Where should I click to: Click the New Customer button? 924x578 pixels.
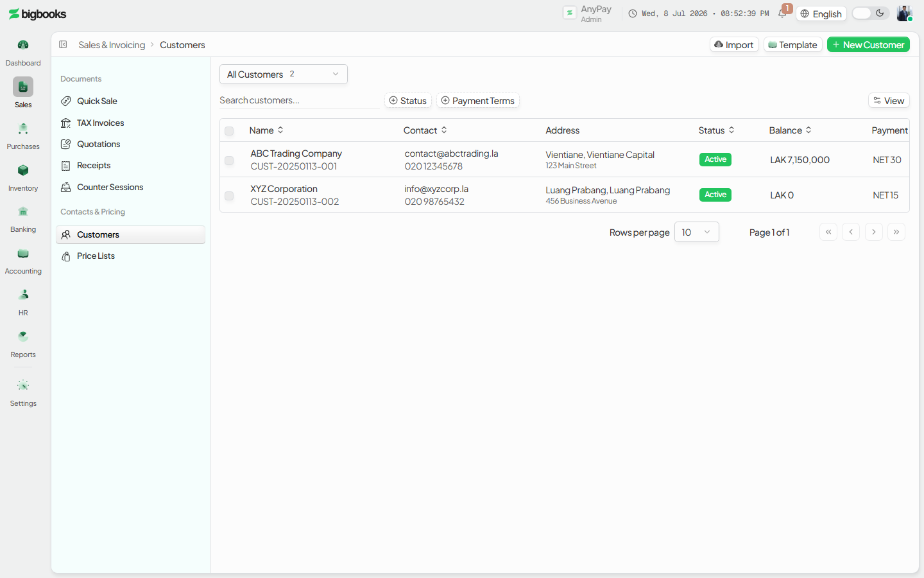(868, 44)
